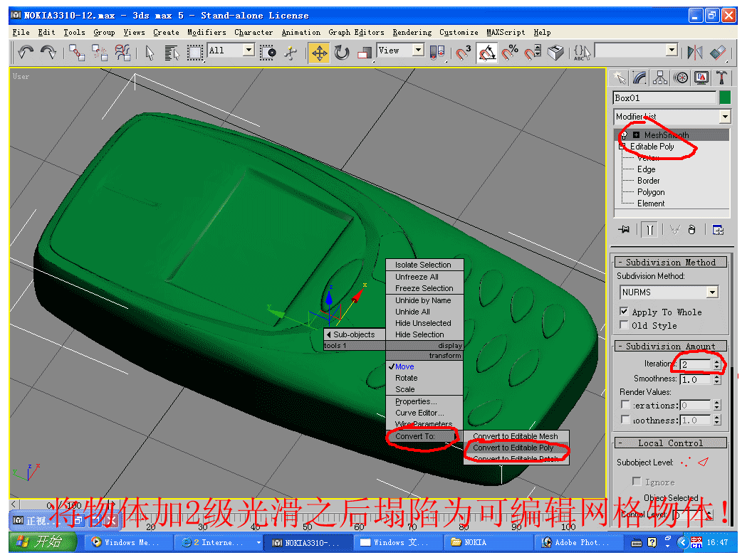Open the Modifier List dropdown

724,117
